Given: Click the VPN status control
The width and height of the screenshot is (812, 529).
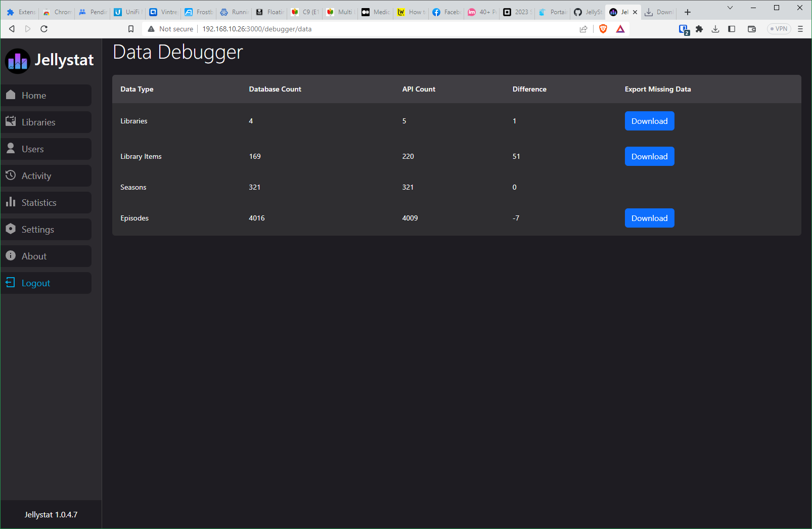Looking at the screenshot, I should (x=778, y=29).
